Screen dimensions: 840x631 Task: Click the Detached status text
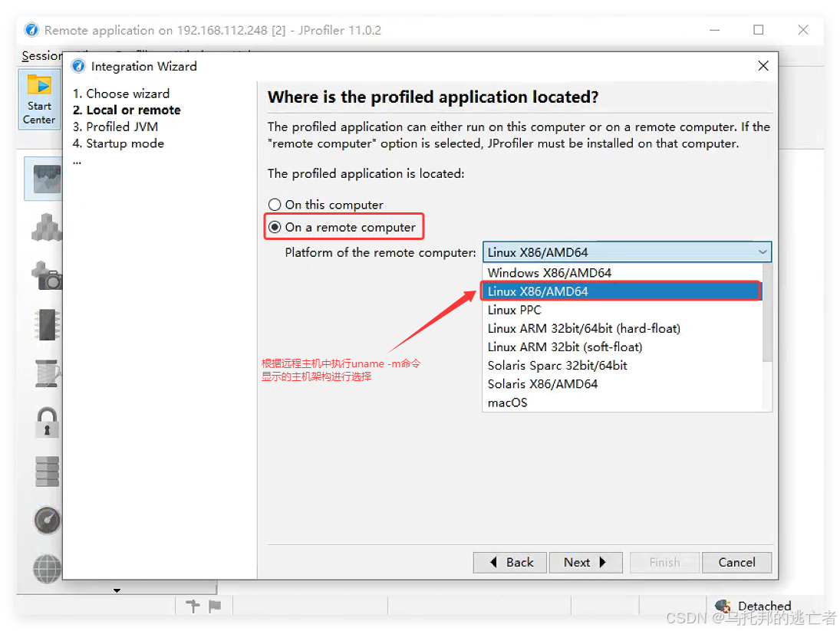pos(765,606)
